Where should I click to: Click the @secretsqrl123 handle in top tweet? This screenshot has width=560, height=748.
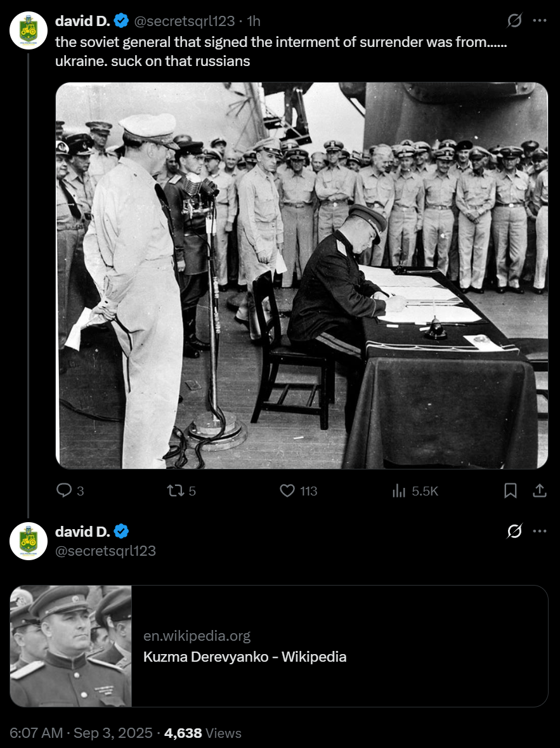[x=184, y=21]
